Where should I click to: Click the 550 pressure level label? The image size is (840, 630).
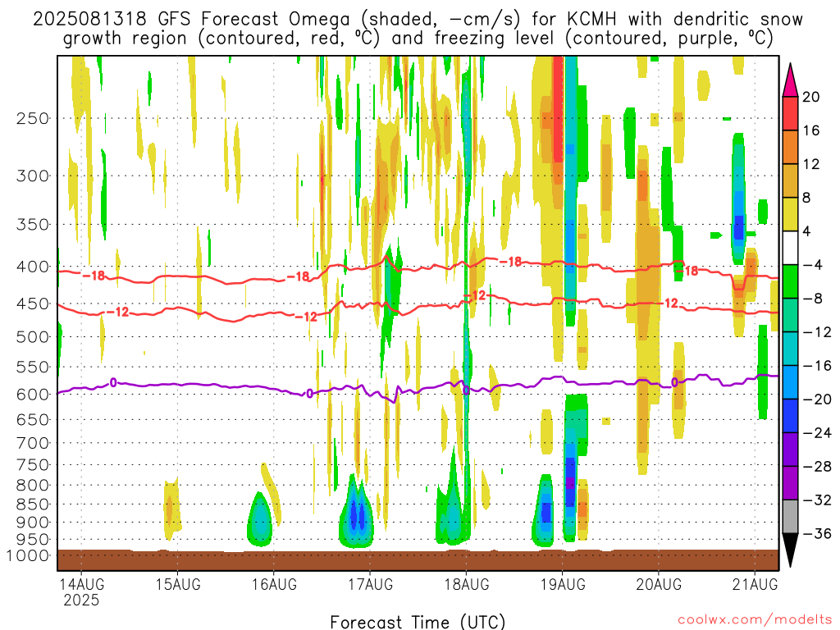[x=33, y=367]
